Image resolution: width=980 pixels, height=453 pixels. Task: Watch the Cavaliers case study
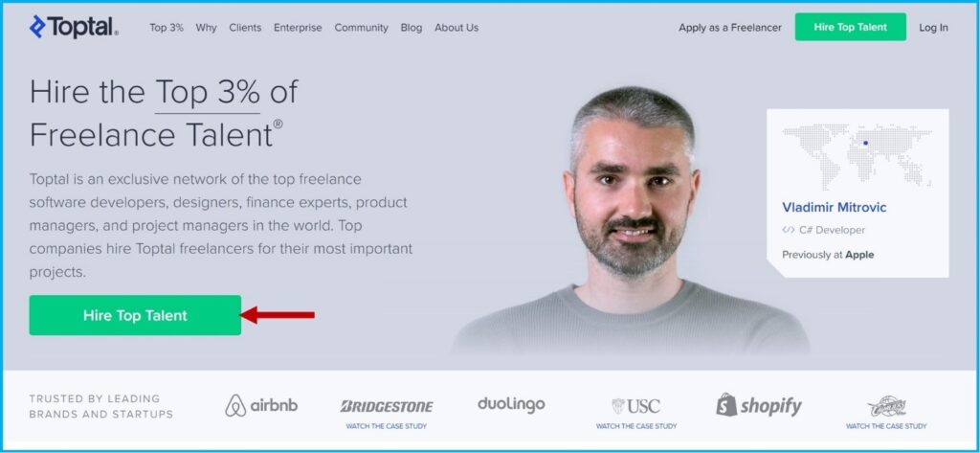[x=886, y=426]
